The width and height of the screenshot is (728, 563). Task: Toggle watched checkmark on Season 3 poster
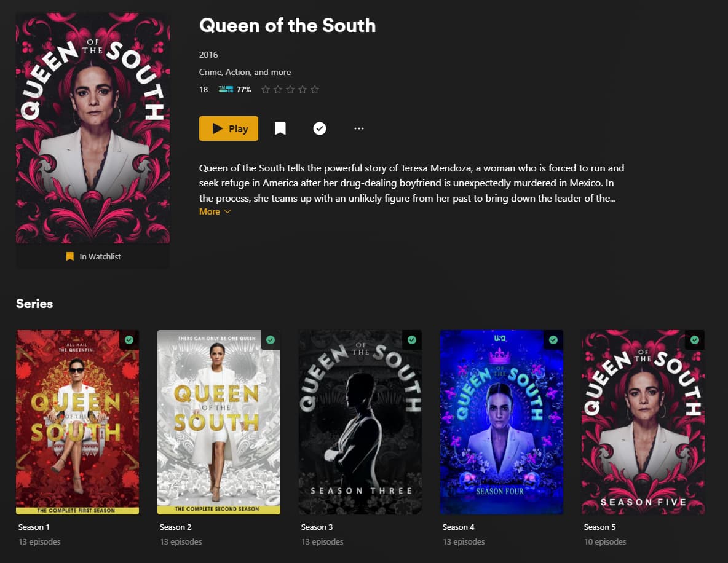[412, 340]
